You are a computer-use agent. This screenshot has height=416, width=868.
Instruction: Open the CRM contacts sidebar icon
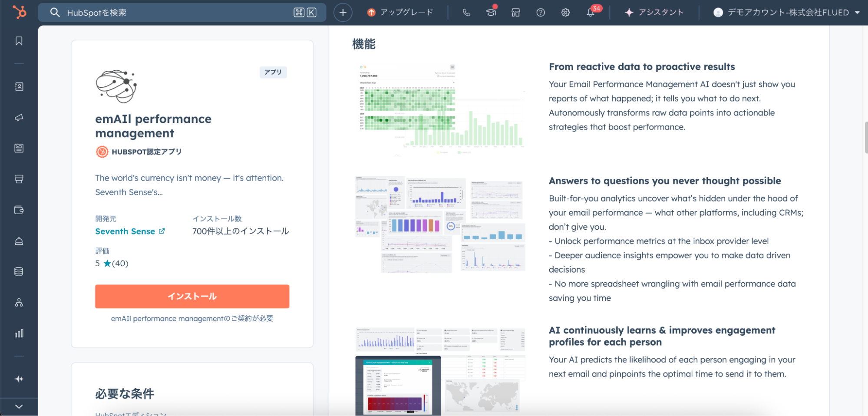[19, 86]
